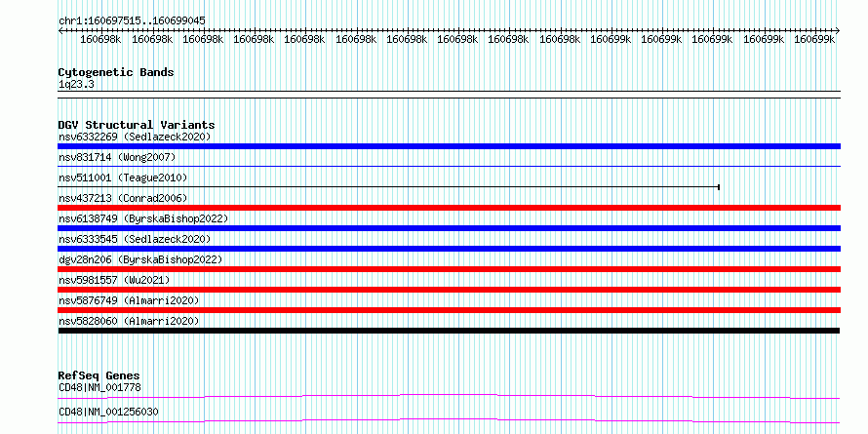Open variant nsv6332269 (Sedlazeck2020) label
The image size is (868, 434).
135,137
